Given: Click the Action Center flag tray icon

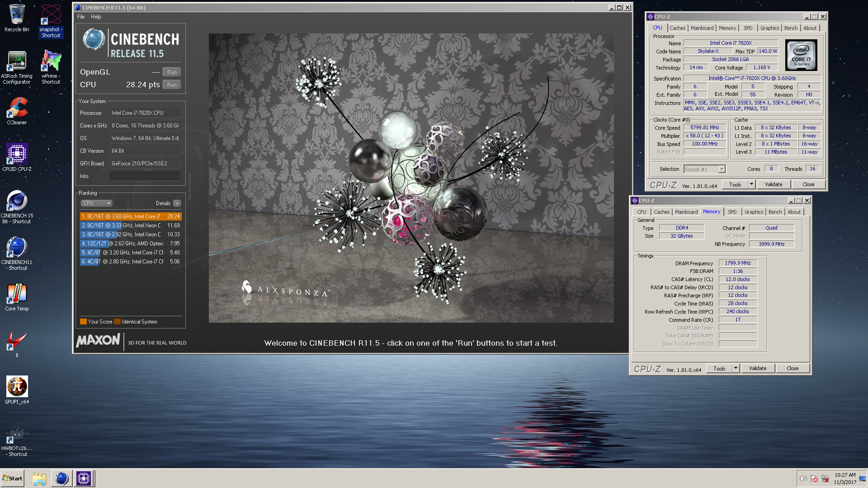Looking at the screenshot, I should pyautogui.click(x=814, y=479).
